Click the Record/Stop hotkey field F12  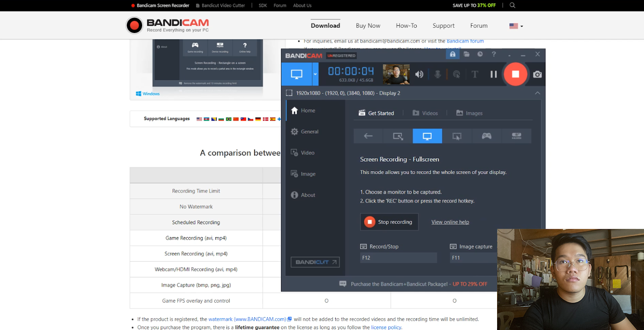click(398, 258)
